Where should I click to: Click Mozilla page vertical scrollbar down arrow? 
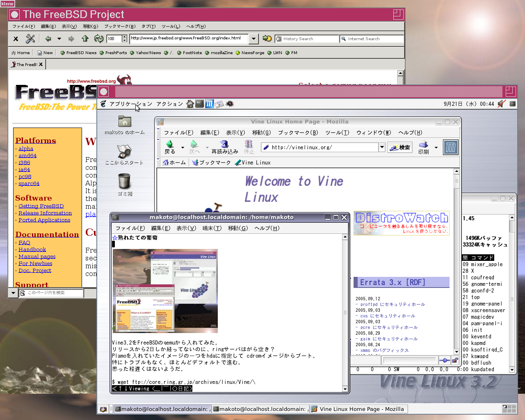(457, 352)
